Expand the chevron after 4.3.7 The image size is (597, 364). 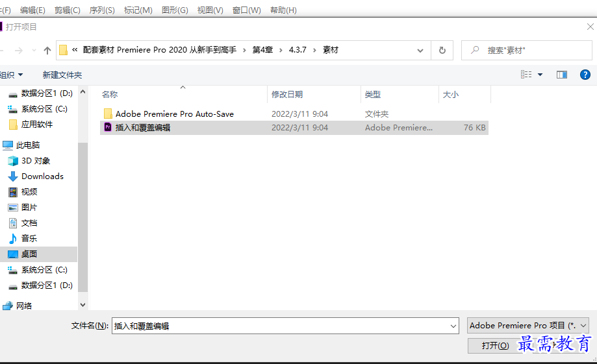click(x=314, y=50)
